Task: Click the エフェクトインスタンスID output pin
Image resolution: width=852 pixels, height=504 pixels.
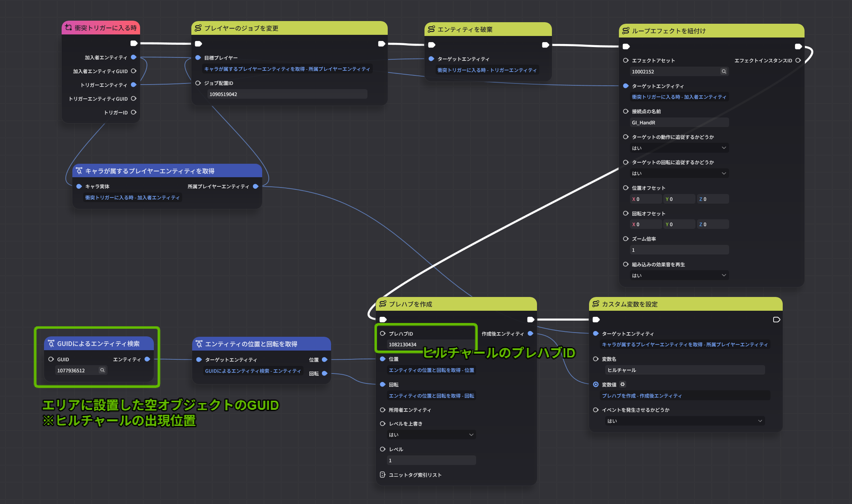Action: coord(798,60)
